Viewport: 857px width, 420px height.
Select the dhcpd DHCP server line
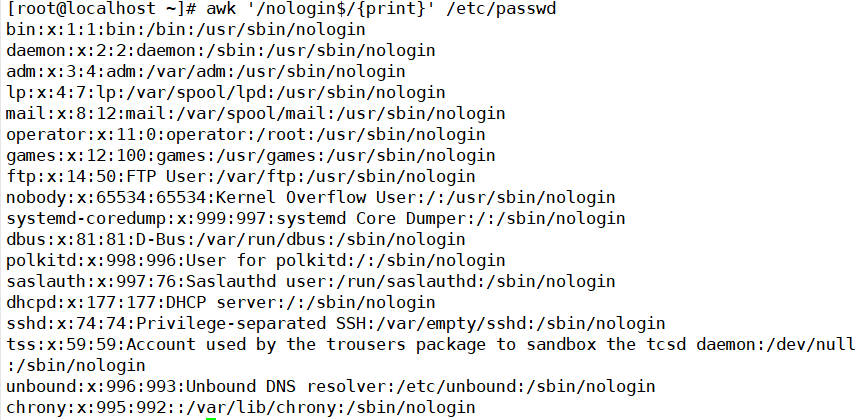(x=221, y=302)
